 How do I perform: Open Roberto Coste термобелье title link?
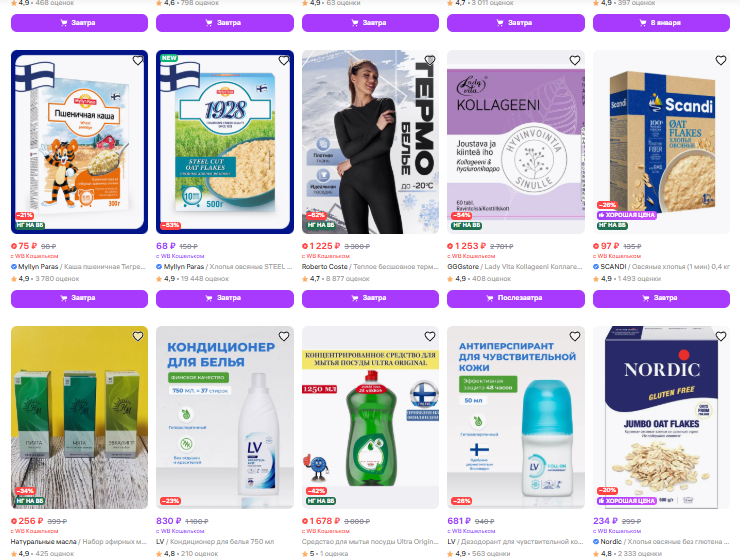point(370,267)
